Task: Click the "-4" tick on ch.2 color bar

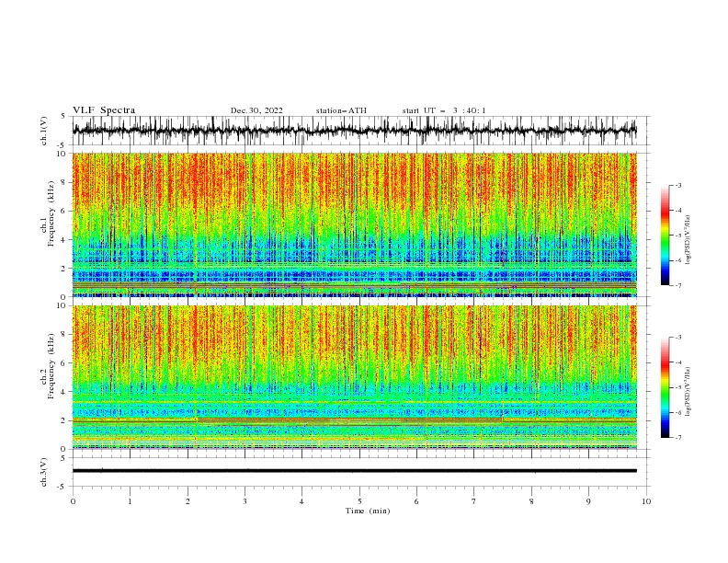Action: [x=677, y=362]
